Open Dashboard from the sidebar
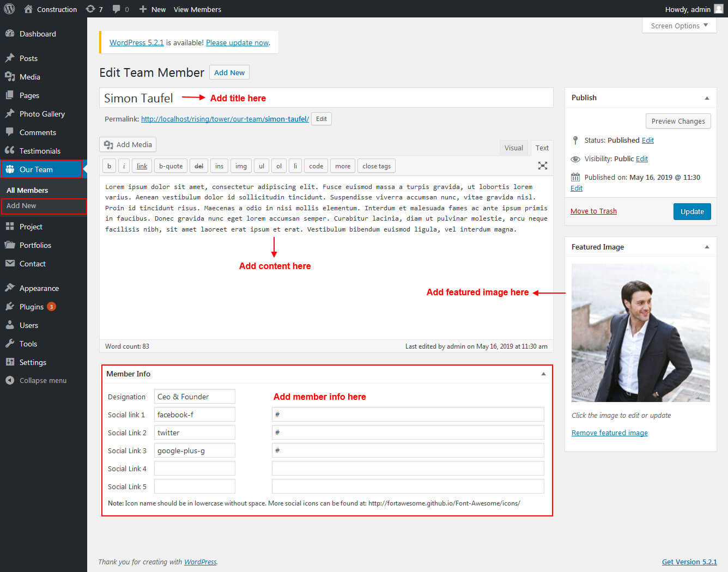728x572 pixels. tap(37, 34)
